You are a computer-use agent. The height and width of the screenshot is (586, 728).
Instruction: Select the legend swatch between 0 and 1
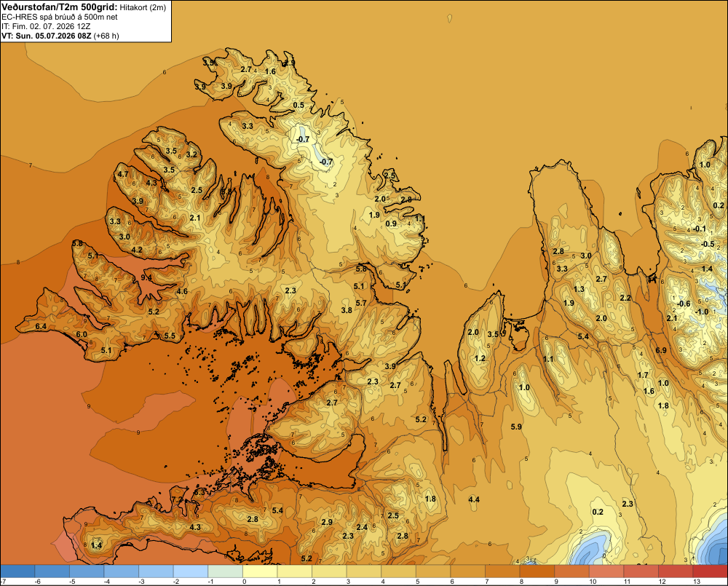point(260,571)
